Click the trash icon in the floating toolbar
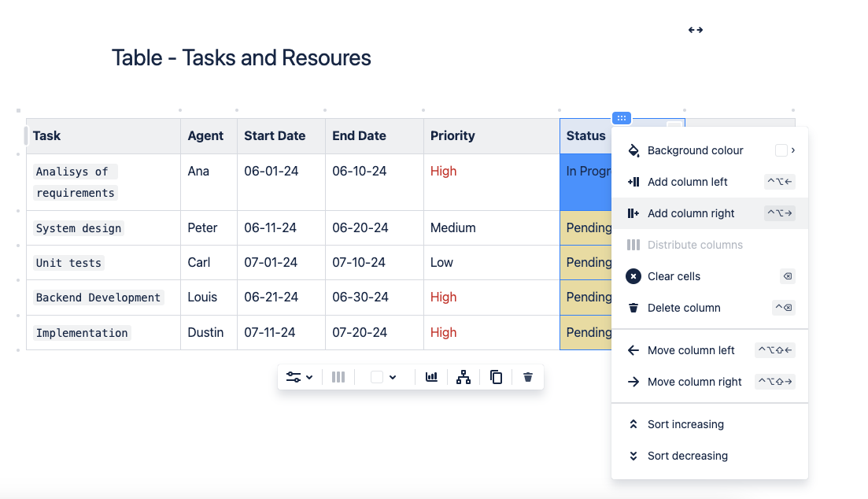Viewport: 868px width, 499px height. [x=528, y=377]
